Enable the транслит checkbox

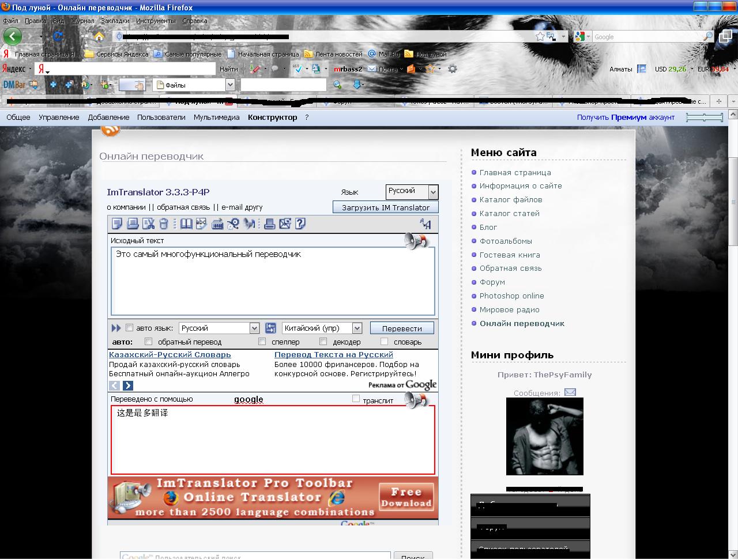[x=356, y=399]
